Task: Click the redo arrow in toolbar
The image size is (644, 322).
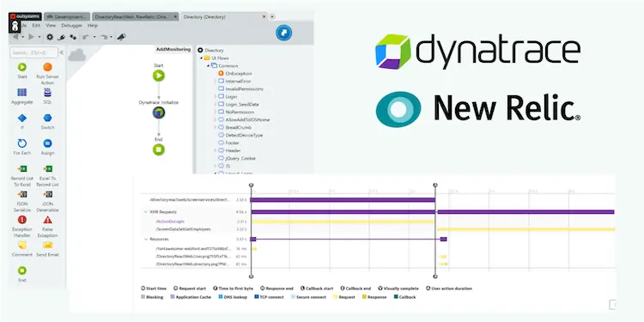Action: (104, 37)
